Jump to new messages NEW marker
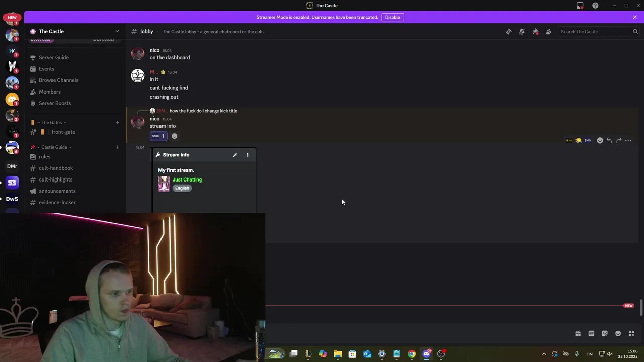The height and width of the screenshot is (362, 644). (628, 305)
